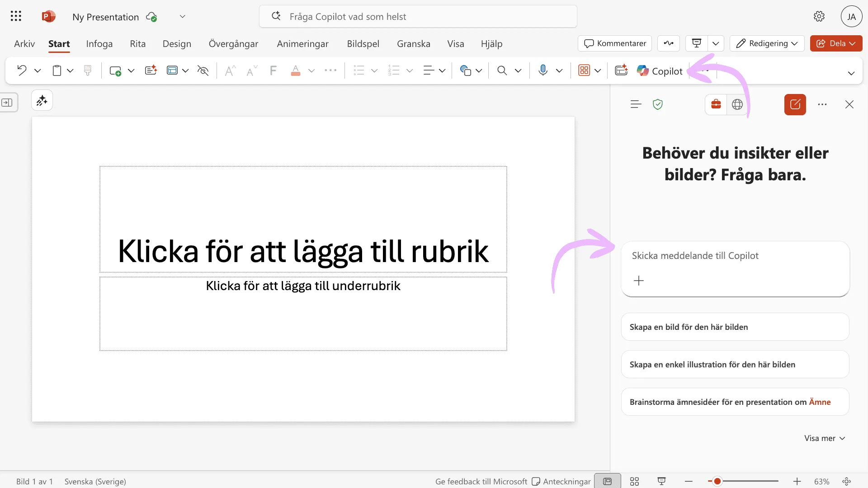Open the Kommentarer button
The height and width of the screenshot is (488, 868).
615,43
